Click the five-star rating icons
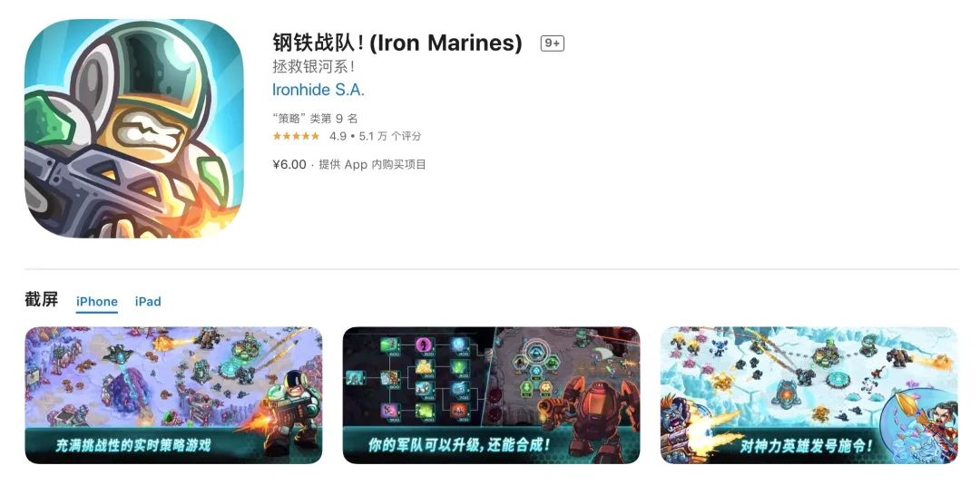980x485 pixels. [x=296, y=136]
